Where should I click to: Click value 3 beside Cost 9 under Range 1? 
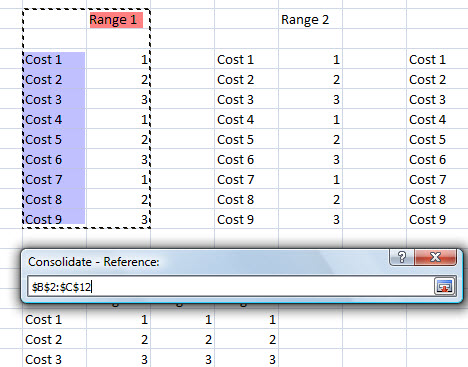(x=144, y=220)
